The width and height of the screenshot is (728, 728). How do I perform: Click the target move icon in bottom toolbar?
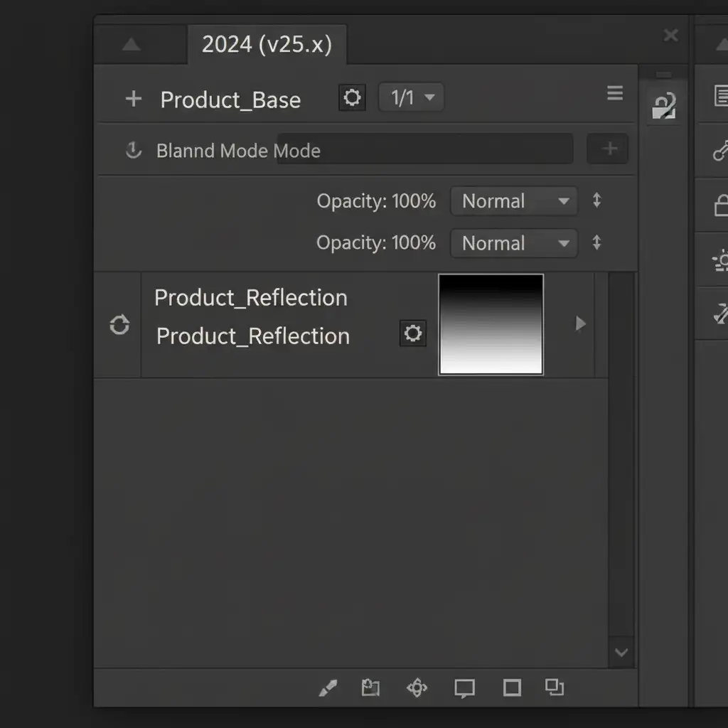click(417, 687)
